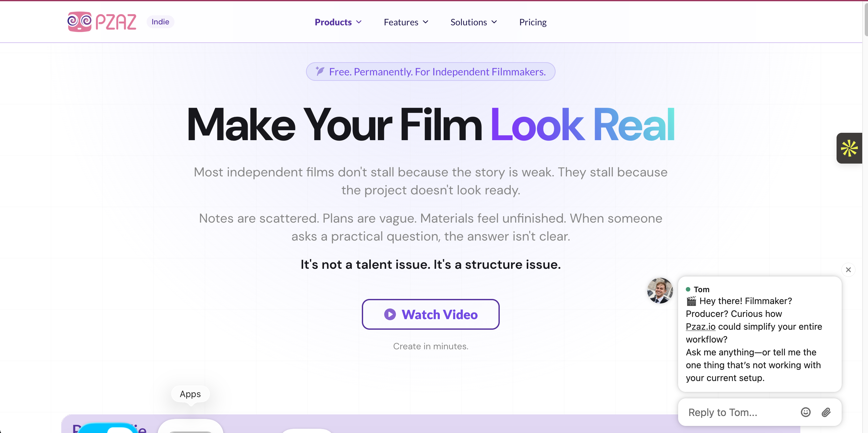Click the page vertical scrollbar

[x=865, y=216]
